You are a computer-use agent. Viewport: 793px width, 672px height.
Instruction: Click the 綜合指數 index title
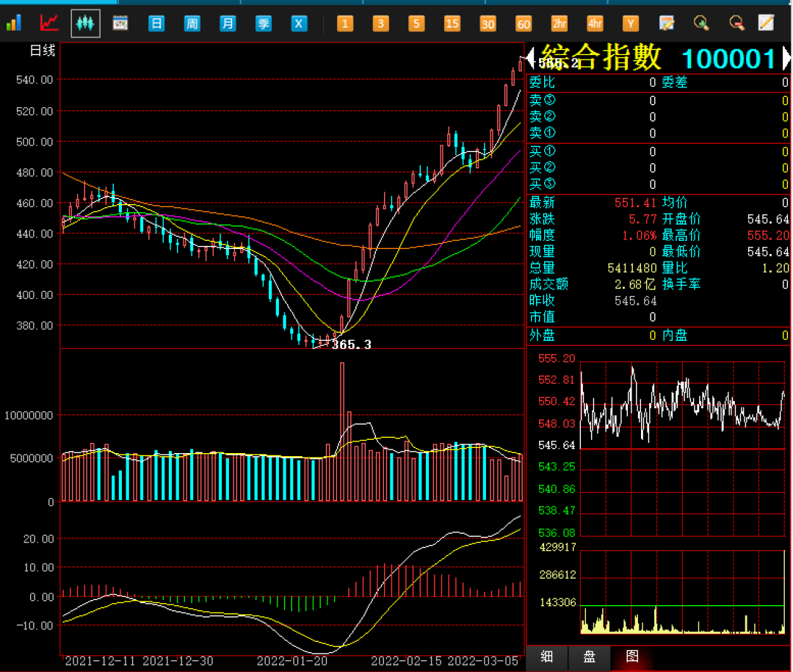coord(601,57)
